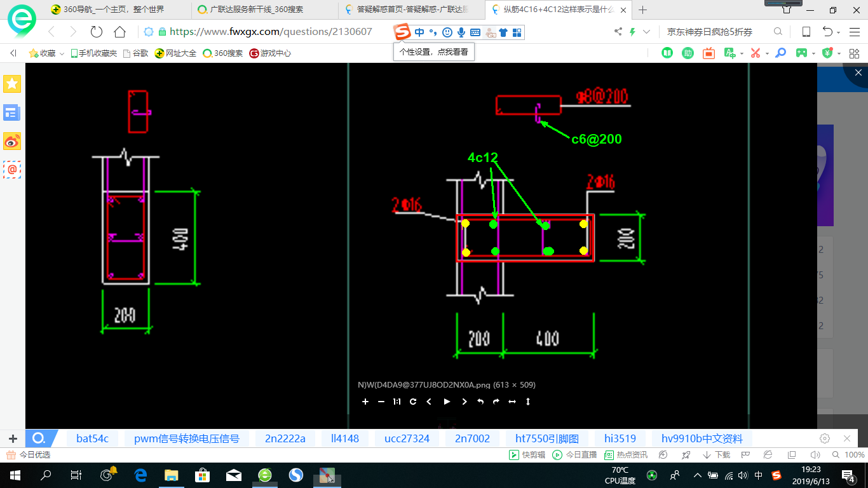The width and height of the screenshot is (868, 488).
Task: Open the suggestion bar settings gear
Action: (x=825, y=438)
